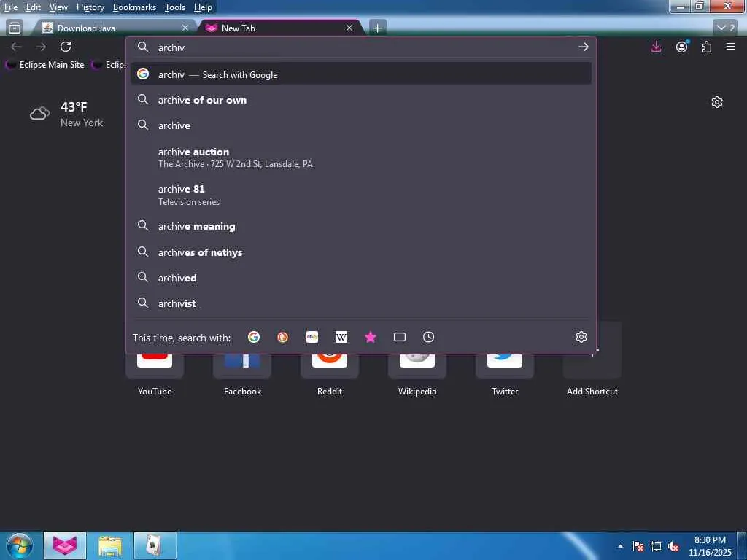Search this time with Google icon

(254, 337)
